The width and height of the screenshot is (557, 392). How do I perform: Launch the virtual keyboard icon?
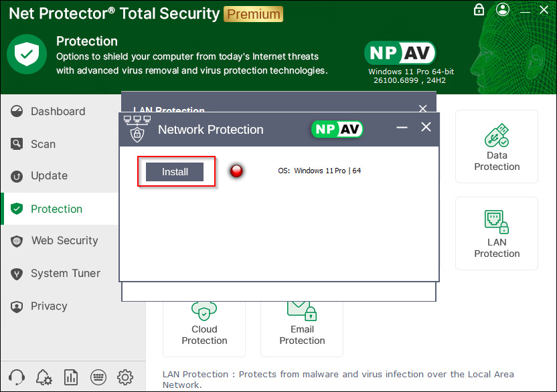coord(98,377)
